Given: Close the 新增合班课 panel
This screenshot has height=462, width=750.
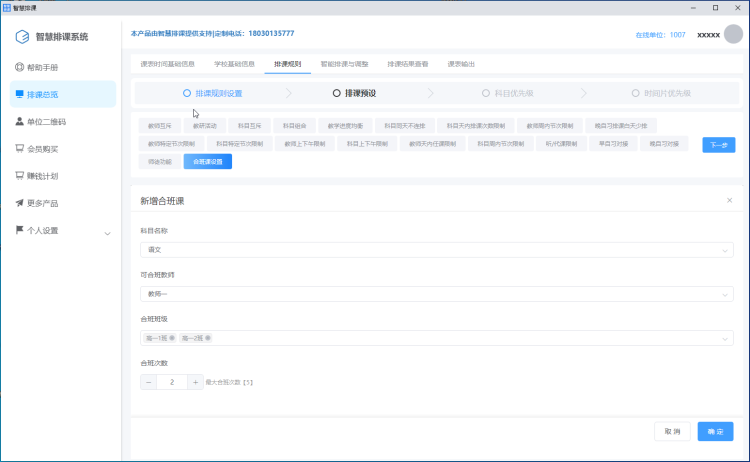Looking at the screenshot, I should (729, 200).
